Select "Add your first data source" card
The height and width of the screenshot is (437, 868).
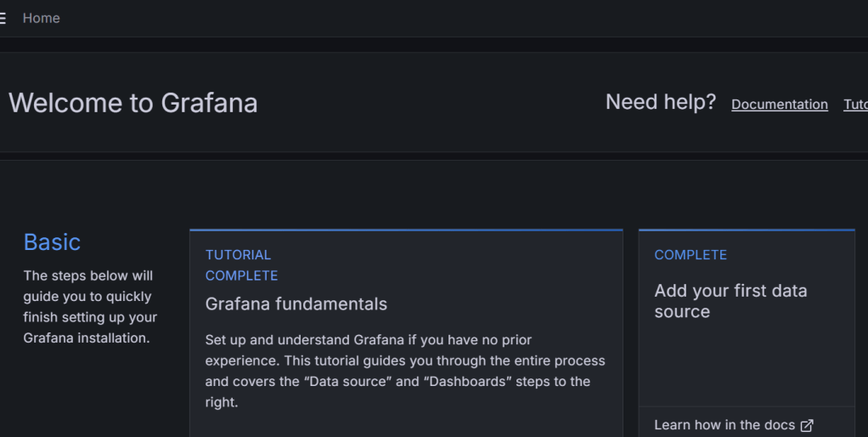(x=730, y=301)
